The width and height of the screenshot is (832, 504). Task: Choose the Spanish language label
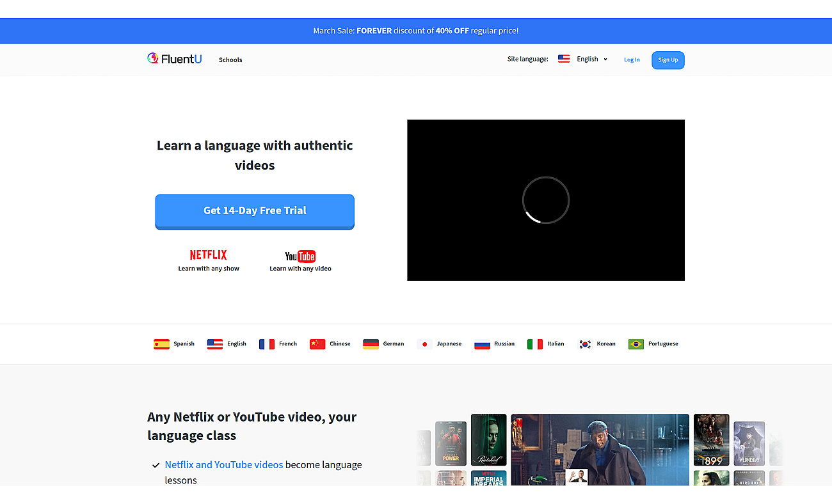pos(184,344)
